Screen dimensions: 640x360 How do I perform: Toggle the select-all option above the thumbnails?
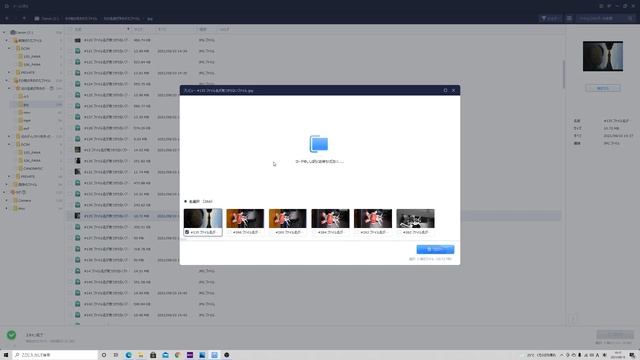click(x=186, y=201)
